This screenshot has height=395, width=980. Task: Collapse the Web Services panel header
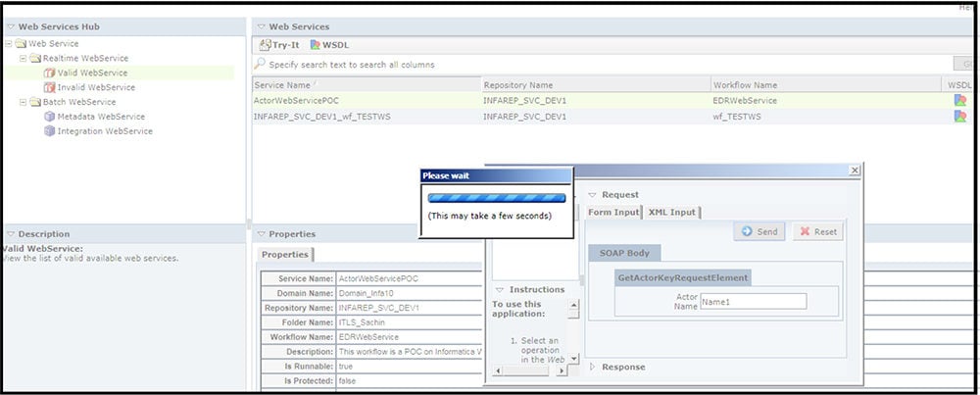click(x=262, y=26)
